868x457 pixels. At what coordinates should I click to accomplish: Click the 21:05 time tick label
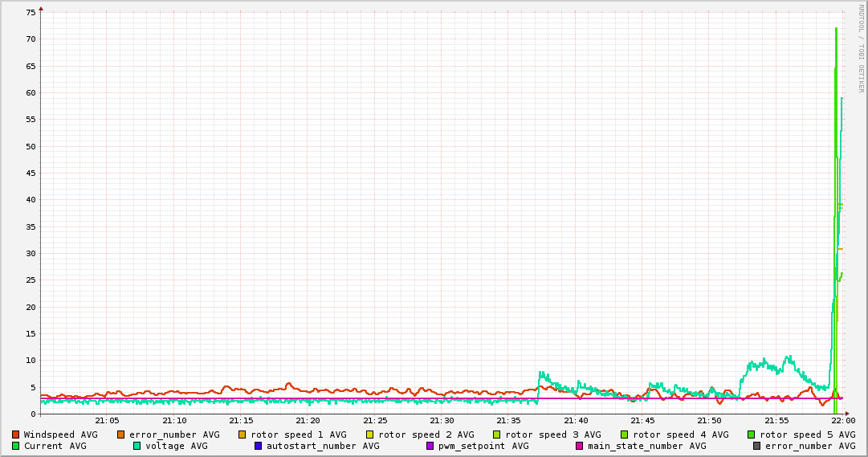click(x=108, y=421)
